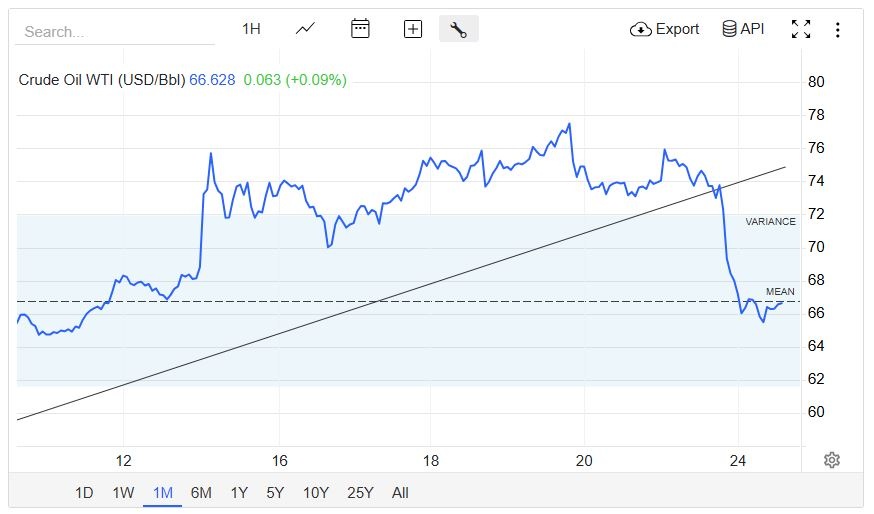
Task: Switch to the 1Y time range
Action: click(x=239, y=492)
